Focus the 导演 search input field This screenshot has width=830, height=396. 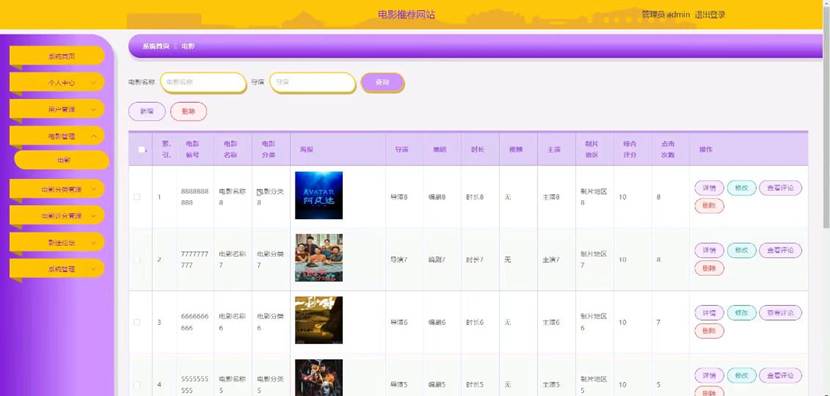(x=312, y=83)
